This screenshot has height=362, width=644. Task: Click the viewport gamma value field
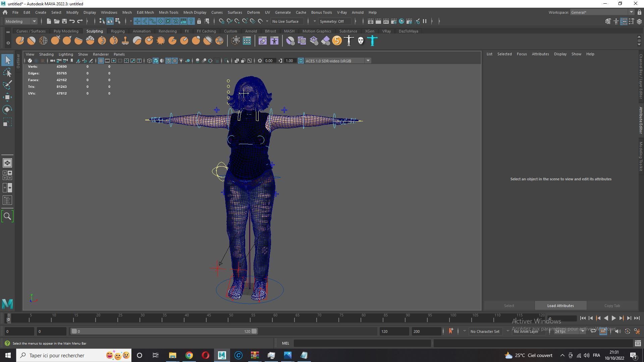(289, 61)
